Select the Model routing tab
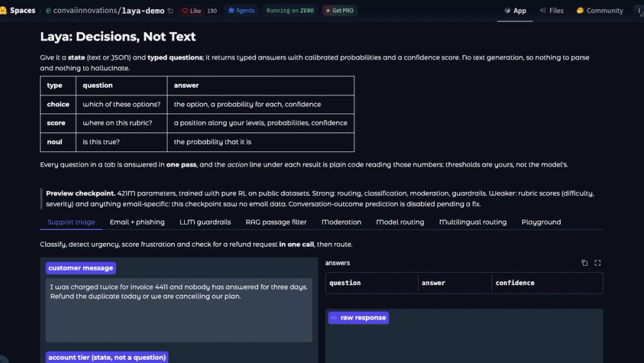The height and width of the screenshot is (363, 644). tap(400, 222)
